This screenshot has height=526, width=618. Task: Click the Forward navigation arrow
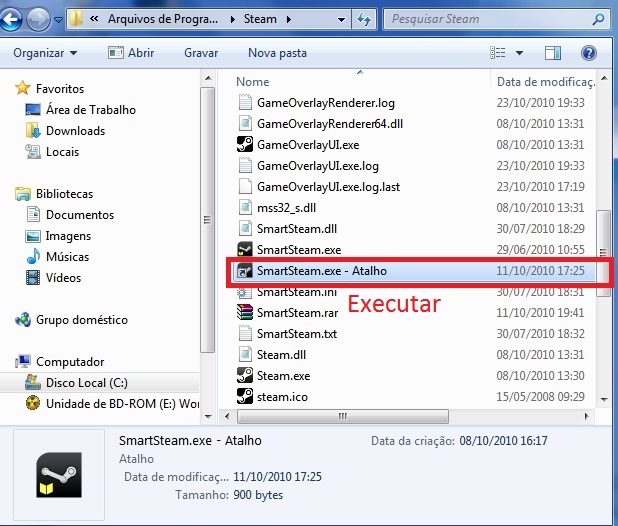click(x=38, y=19)
